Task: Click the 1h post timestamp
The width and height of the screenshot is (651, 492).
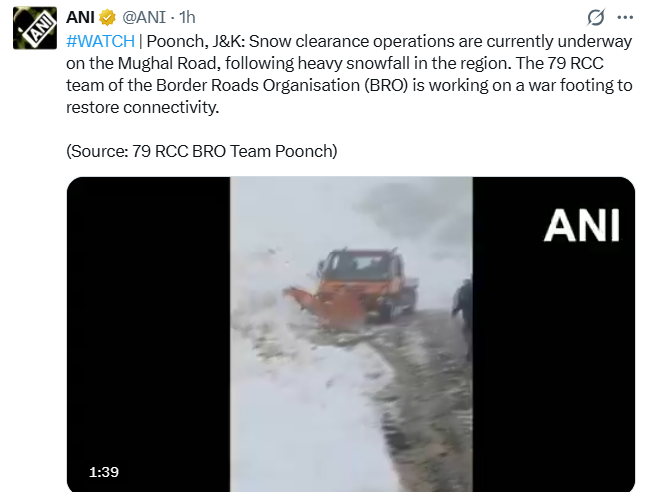Action: (187, 17)
